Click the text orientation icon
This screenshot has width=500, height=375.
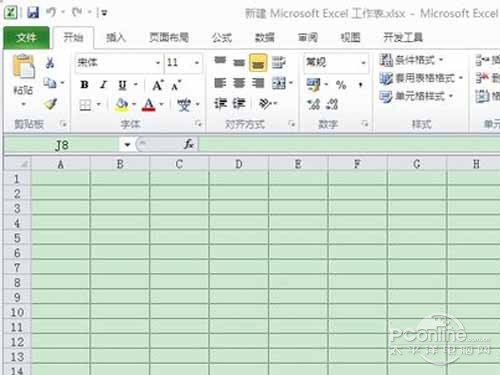coord(265,104)
